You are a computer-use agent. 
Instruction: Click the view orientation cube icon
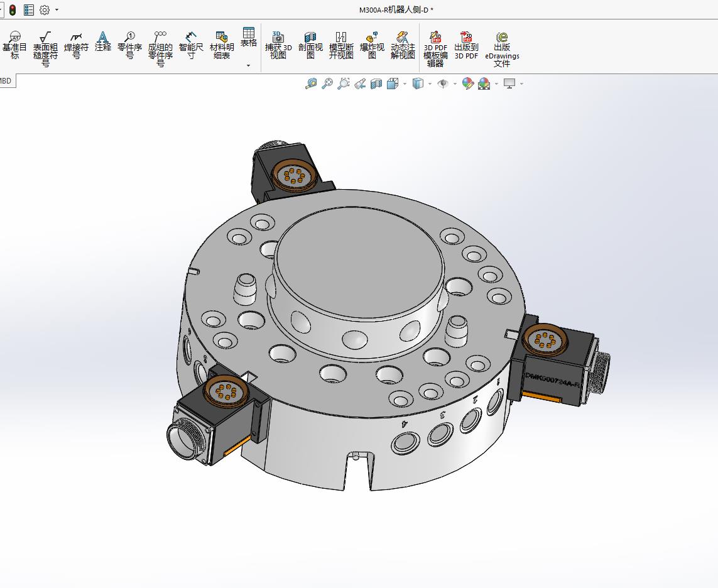click(x=393, y=84)
